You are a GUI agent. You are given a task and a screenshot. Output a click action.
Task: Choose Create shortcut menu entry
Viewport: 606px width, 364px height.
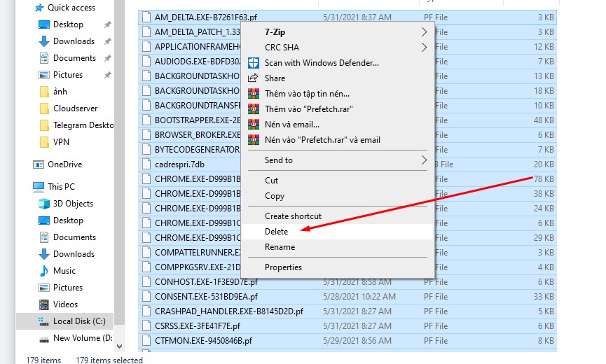coord(293,216)
